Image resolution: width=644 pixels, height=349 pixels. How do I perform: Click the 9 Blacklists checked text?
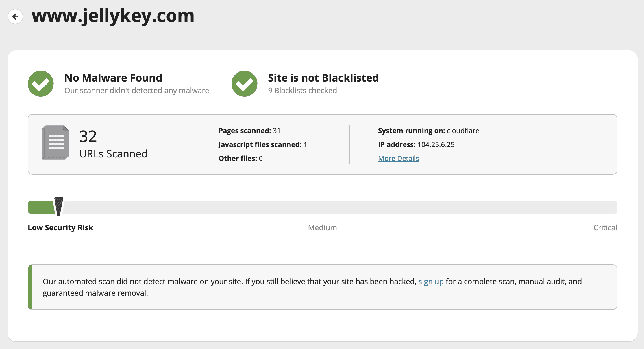(x=302, y=91)
